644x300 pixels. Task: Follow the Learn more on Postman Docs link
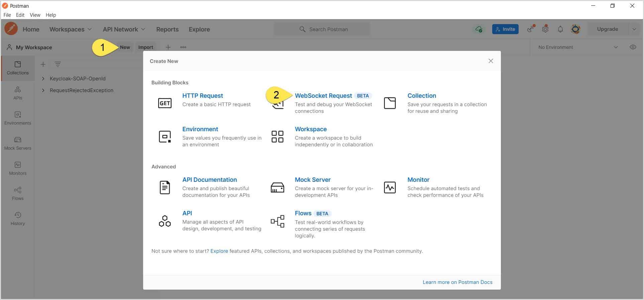pyautogui.click(x=457, y=282)
